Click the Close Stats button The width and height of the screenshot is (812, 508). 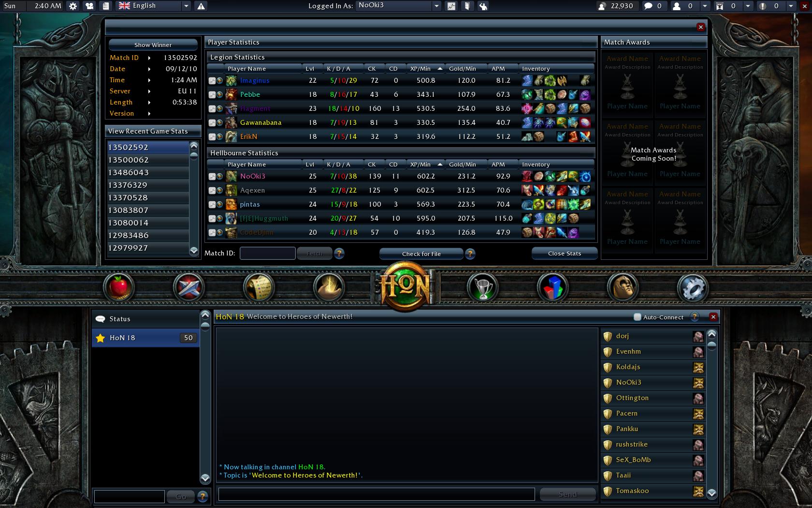tap(564, 254)
